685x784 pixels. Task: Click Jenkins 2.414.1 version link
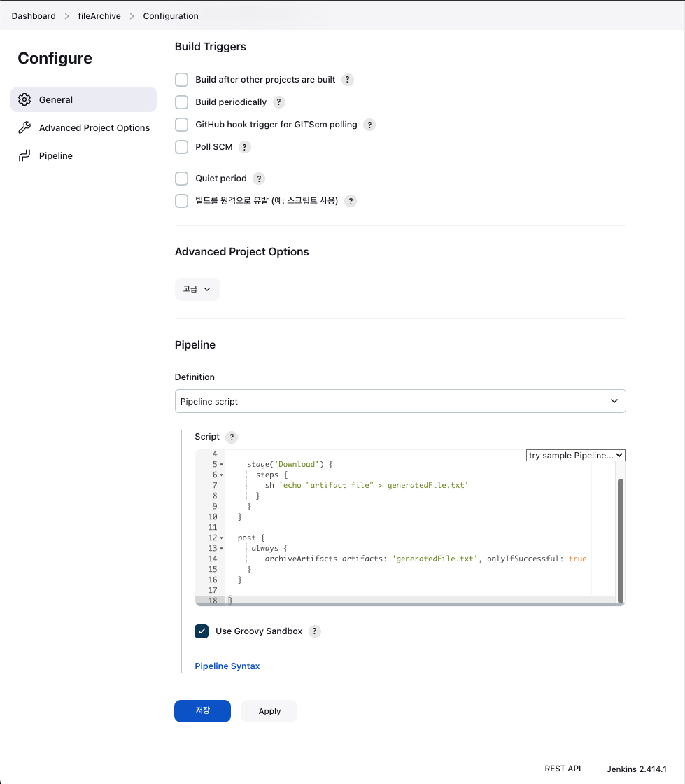tap(637, 769)
